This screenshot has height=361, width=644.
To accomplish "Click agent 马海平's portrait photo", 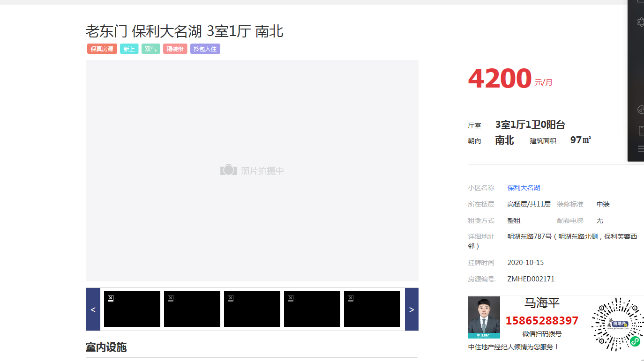I will (x=484, y=317).
